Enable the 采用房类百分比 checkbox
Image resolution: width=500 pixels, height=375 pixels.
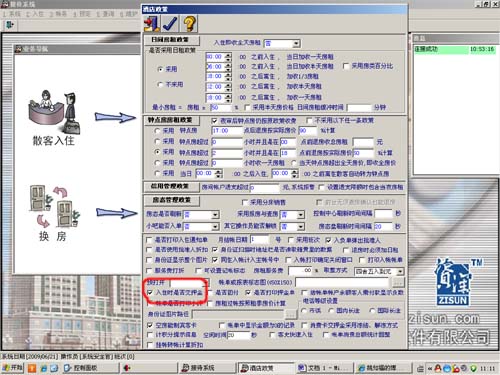tap(346, 66)
